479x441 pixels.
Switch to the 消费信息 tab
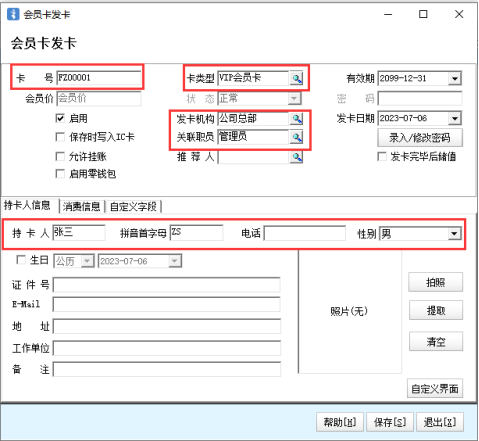click(82, 207)
